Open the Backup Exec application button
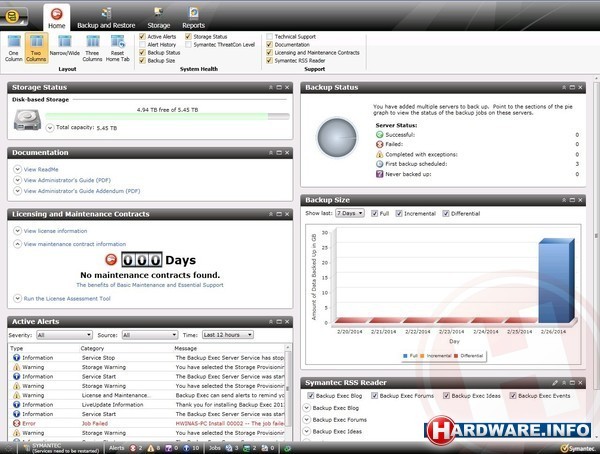Screen dimensions: 600x454 (13, 17)
